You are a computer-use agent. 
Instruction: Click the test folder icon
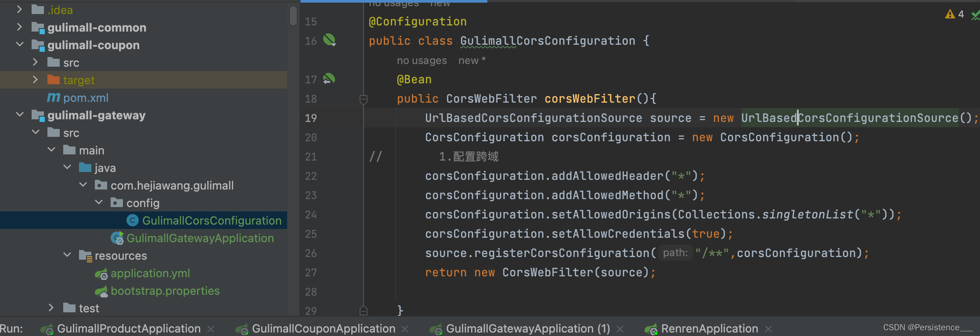pos(69,307)
